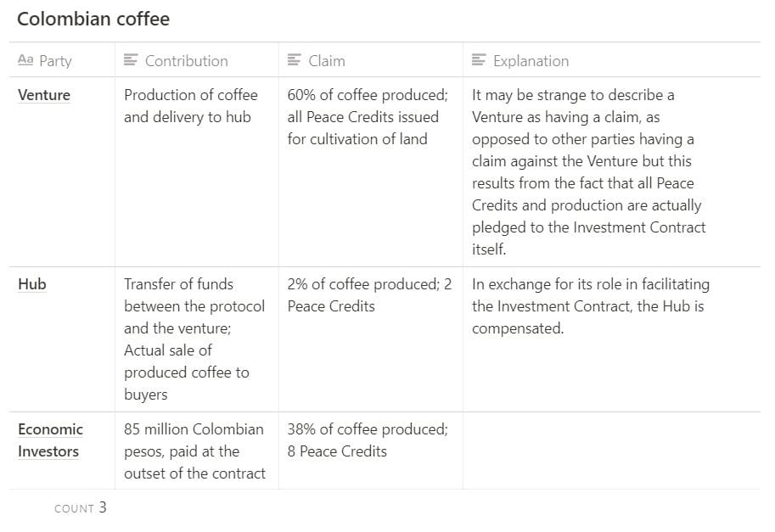Select the Hub claim cell with 2% coffee
The image size is (775, 532).
tap(371, 339)
